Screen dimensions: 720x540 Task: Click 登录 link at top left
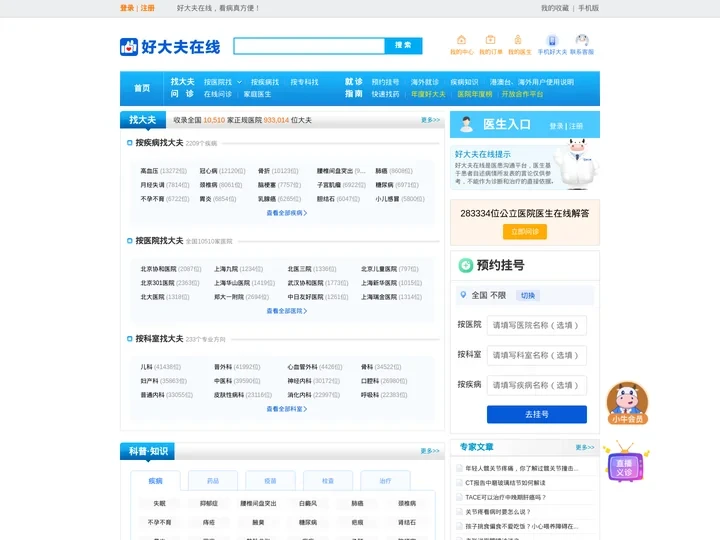(127, 8)
